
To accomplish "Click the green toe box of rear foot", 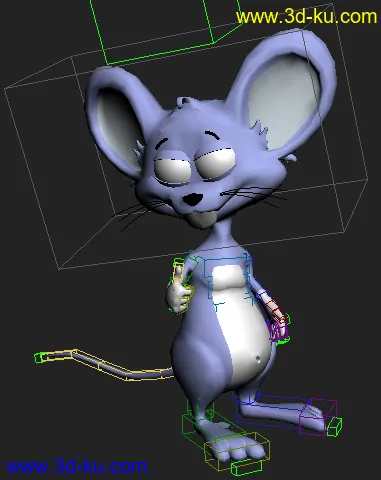I will tap(334, 427).
